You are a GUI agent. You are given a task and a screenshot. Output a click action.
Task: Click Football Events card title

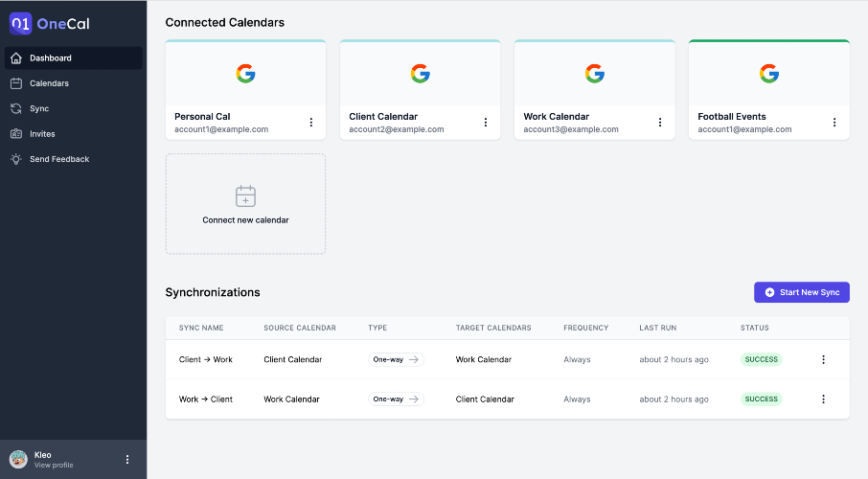[732, 116]
